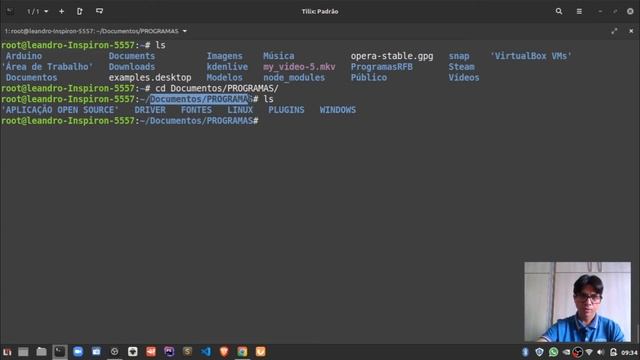Add a new session with plus icon

[x=61, y=11]
